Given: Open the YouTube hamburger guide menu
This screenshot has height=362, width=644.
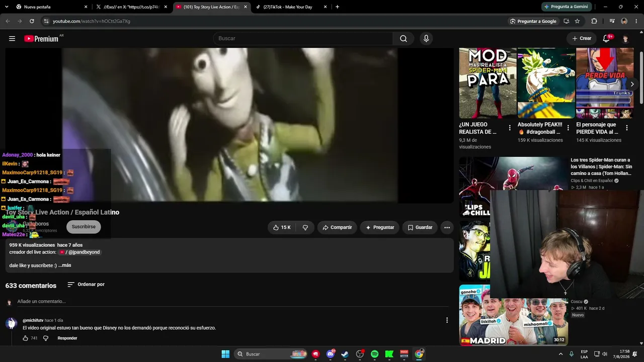Looking at the screenshot, I should pos(12,39).
